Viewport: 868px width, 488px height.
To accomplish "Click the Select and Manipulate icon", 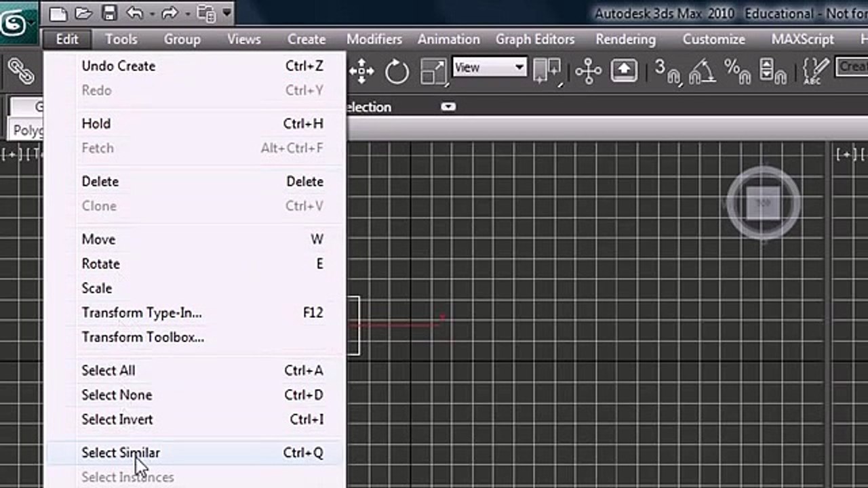I will tap(588, 70).
